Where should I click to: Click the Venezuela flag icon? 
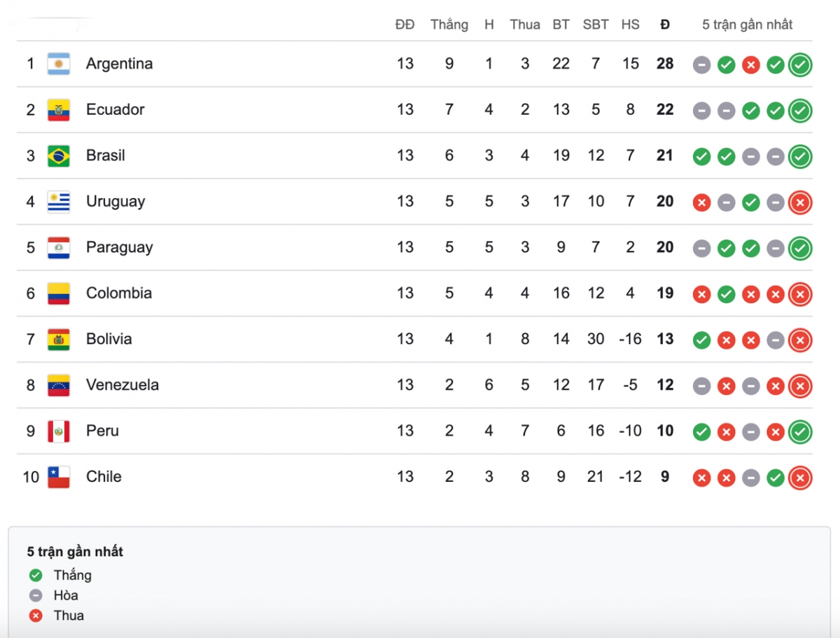(x=59, y=385)
